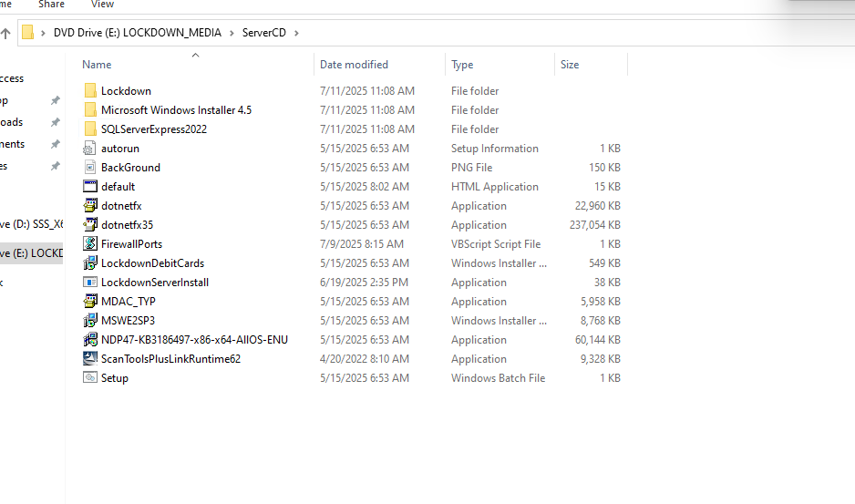Open the Microsoft Windows Installer 4.5 folder icon
This screenshot has width=855, height=504.
90,109
